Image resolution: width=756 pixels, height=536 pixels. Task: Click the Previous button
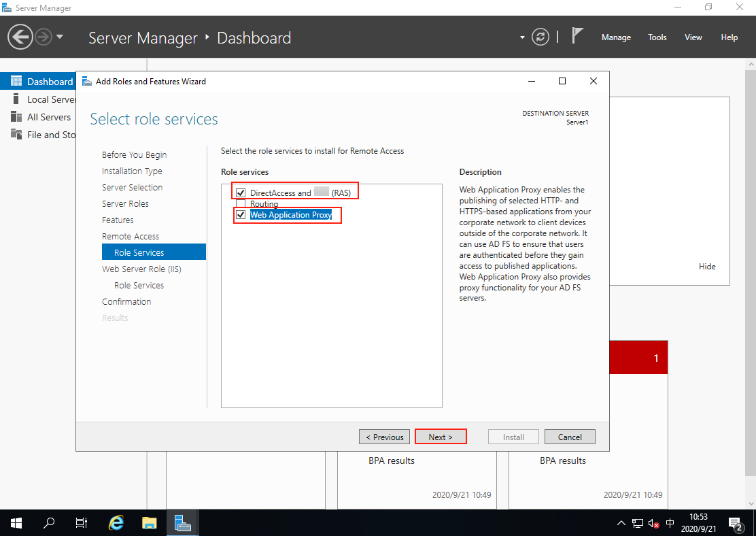pyautogui.click(x=384, y=437)
